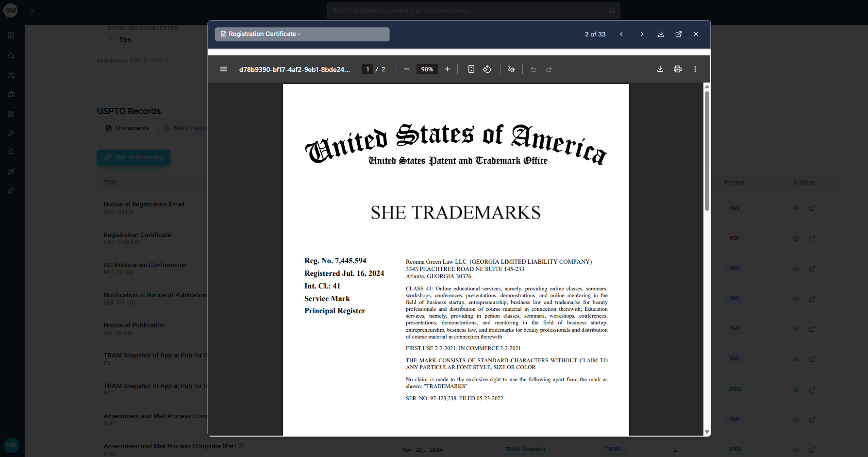Preview Notification of Notice of Publication eye icon

[x=796, y=299]
